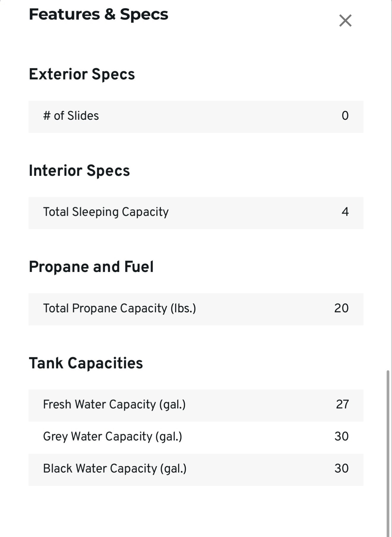Click the grey water value 30

coord(342,437)
